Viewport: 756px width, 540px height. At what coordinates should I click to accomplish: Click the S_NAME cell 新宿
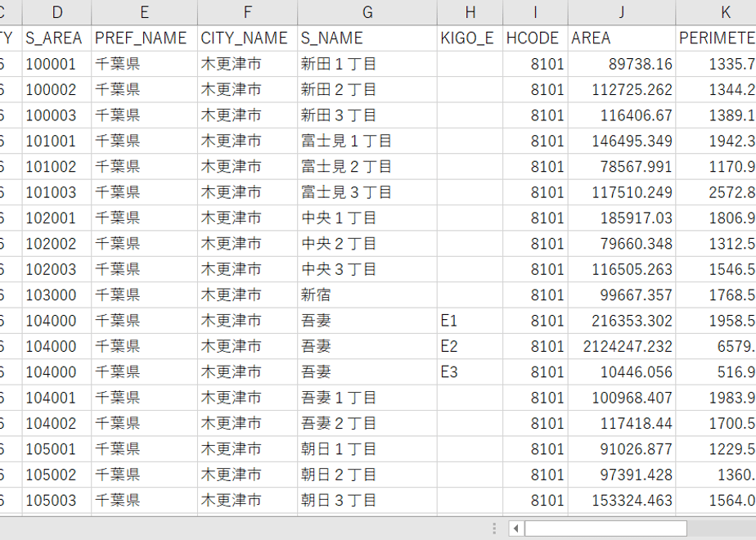pyautogui.click(x=367, y=295)
